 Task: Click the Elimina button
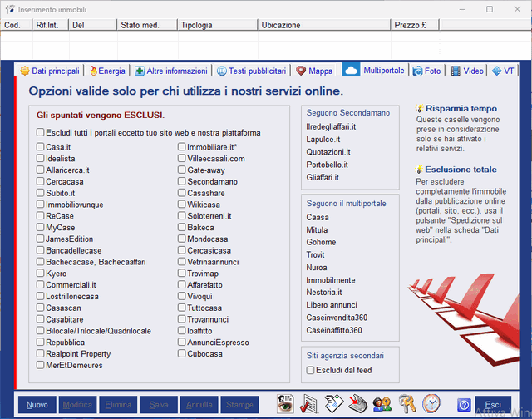point(118,404)
